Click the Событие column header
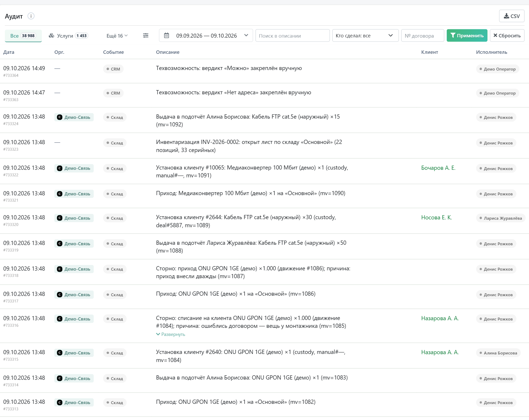 point(113,52)
